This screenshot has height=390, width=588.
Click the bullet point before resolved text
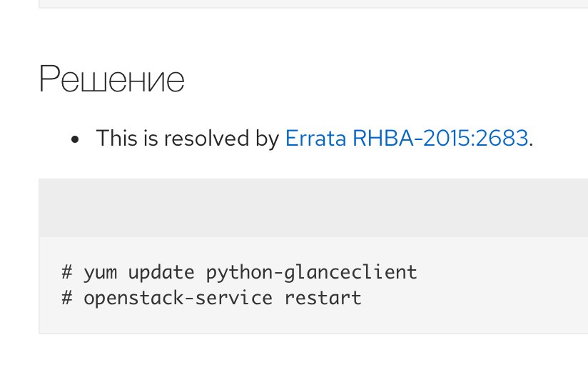click(x=75, y=139)
